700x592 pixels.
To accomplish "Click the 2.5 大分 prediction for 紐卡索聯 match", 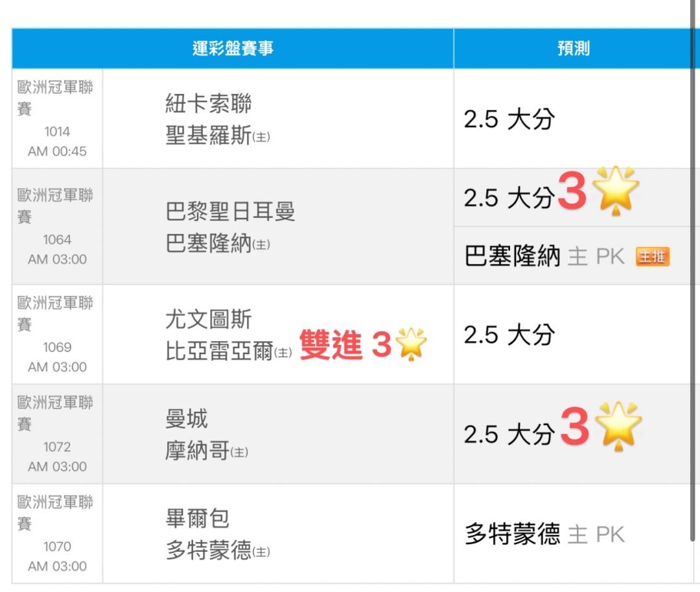I will [509, 119].
